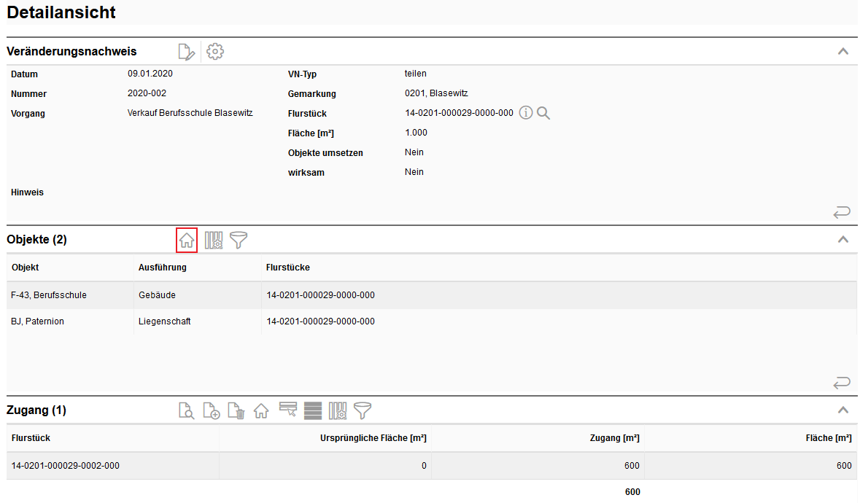Click the house icon in Objekte toolbar
Image resolution: width=868 pixels, height=503 pixels.
pos(187,240)
